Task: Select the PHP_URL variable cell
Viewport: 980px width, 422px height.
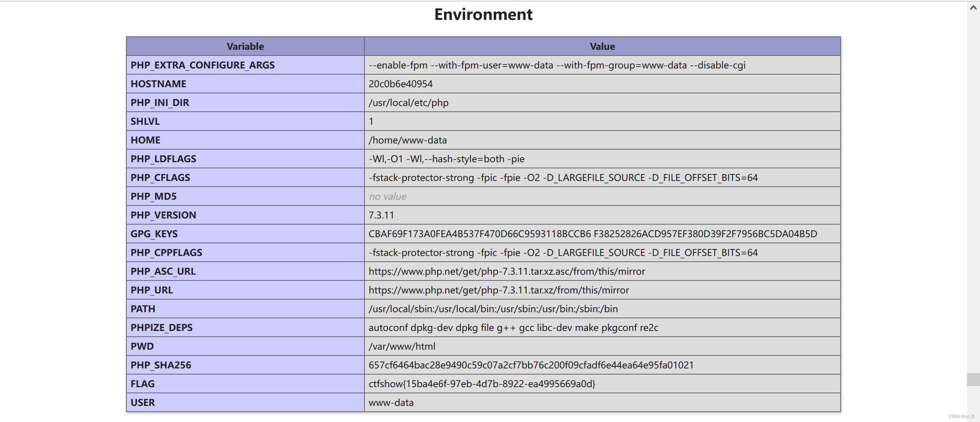Action: click(x=245, y=290)
